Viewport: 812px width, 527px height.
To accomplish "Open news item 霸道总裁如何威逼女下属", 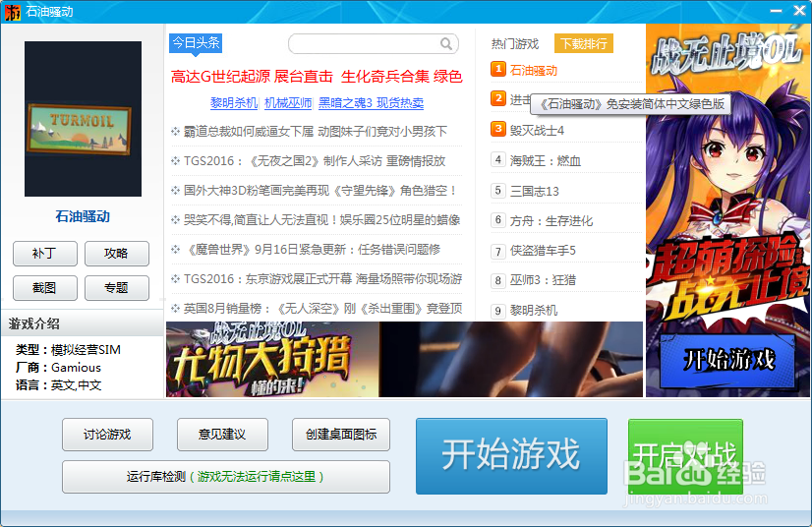I will (x=316, y=132).
